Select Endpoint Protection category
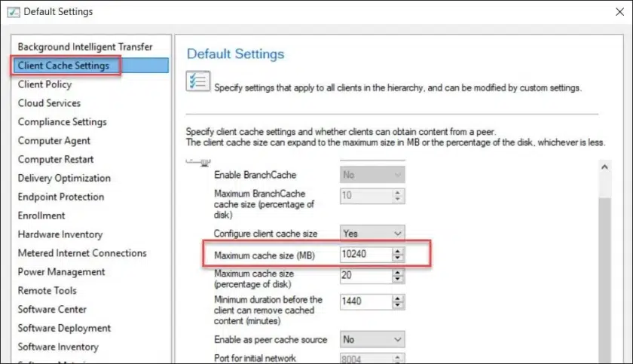This screenshot has width=633, height=364. (x=61, y=197)
